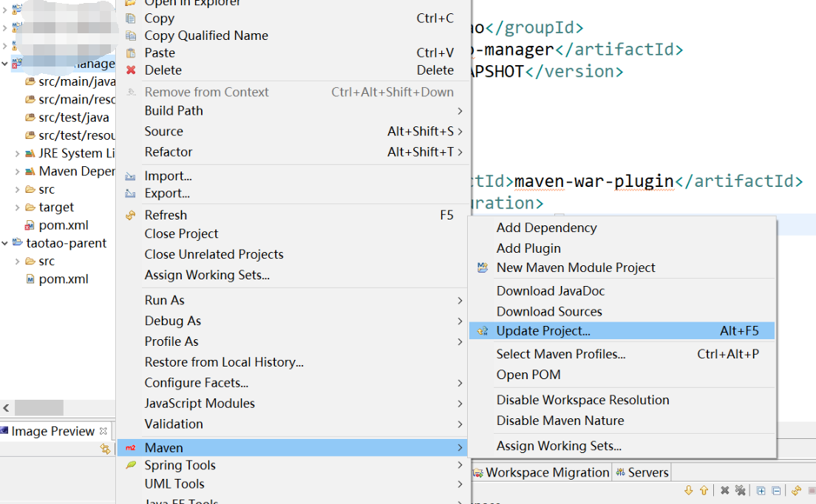This screenshot has height=504, width=816.
Task: Click the double gray X remove-all icon
Action: [740, 491]
